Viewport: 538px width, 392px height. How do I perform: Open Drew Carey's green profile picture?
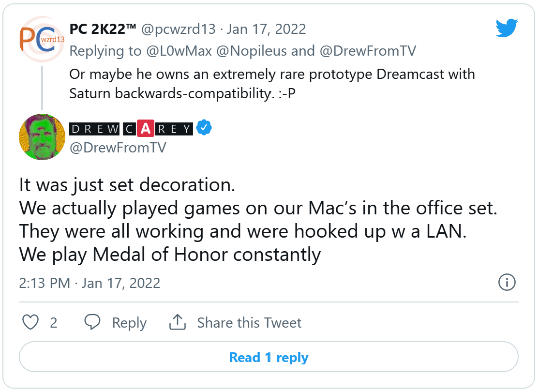tap(42, 137)
